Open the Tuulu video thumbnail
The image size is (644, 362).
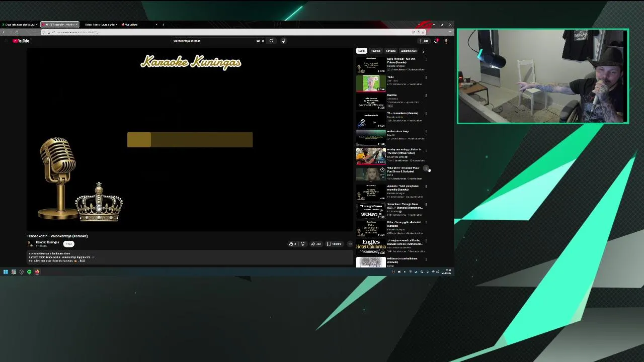click(x=371, y=83)
